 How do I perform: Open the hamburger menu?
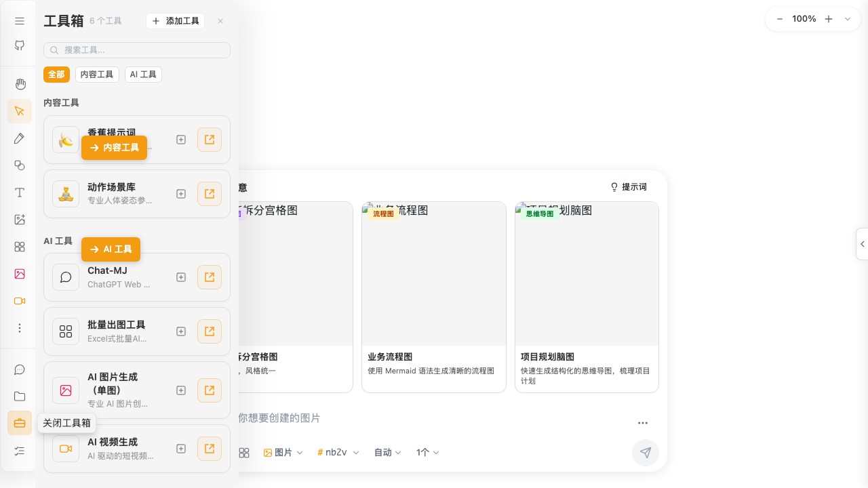pyautogui.click(x=20, y=21)
